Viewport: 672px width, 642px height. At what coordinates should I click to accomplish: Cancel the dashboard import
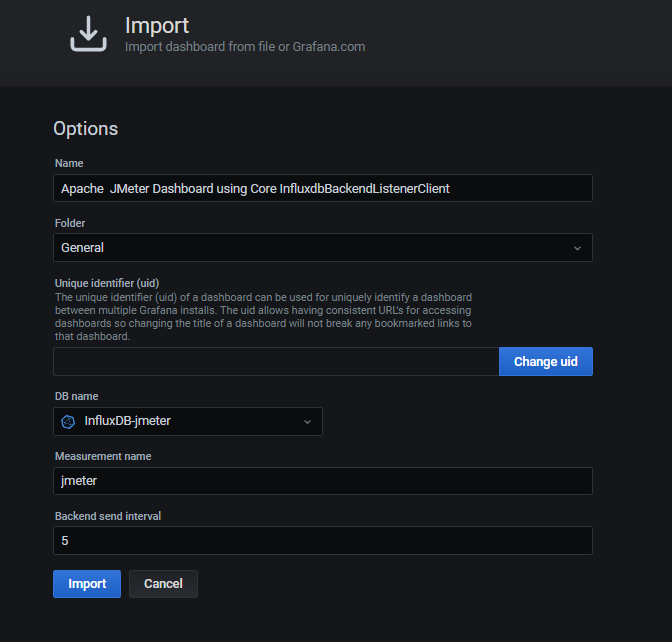(163, 584)
